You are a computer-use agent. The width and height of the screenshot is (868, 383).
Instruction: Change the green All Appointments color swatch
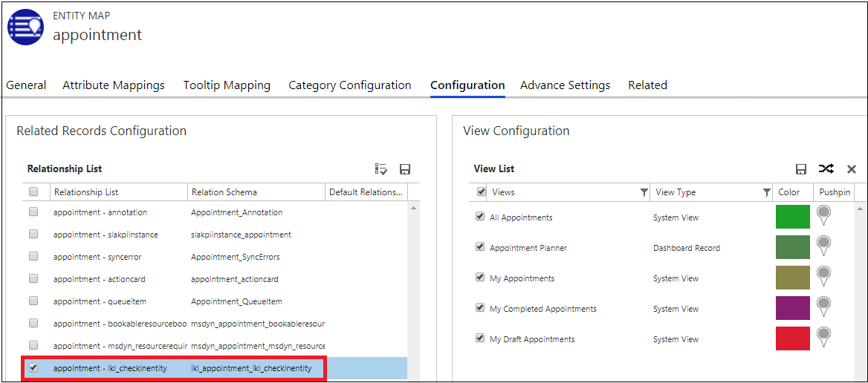pos(793,217)
